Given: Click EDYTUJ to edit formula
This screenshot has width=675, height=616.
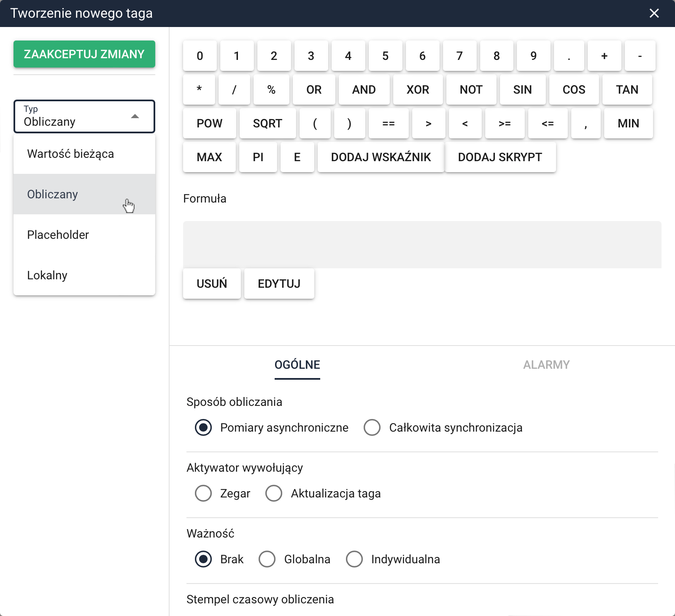Looking at the screenshot, I should click(279, 284).
